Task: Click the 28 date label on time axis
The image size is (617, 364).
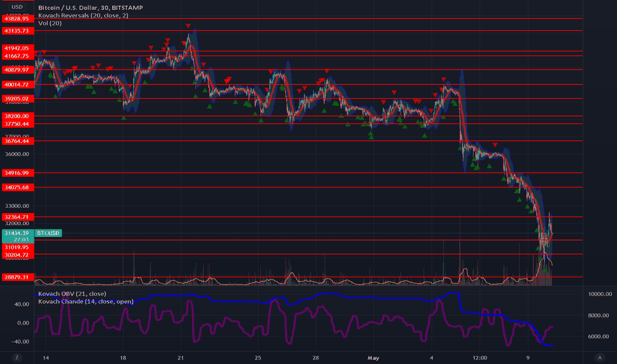Action: (316, 357)
